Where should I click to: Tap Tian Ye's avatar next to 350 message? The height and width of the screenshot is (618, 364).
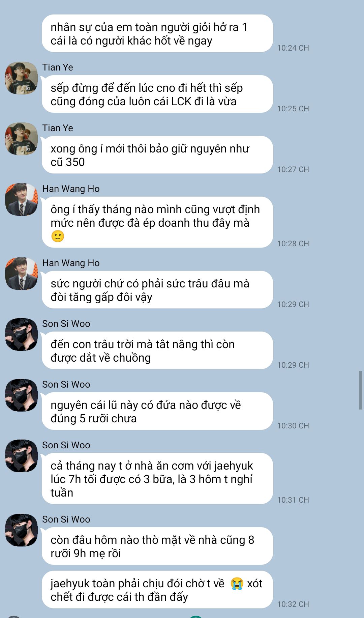[21, 139]
